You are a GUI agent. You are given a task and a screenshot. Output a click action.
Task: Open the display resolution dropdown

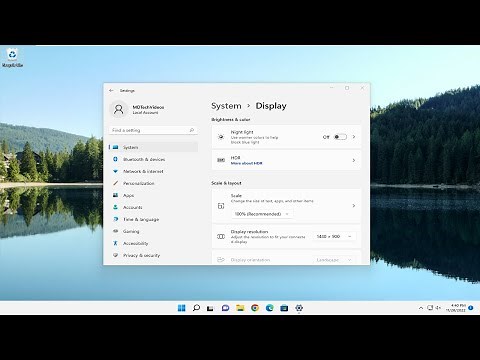(334, 236)
